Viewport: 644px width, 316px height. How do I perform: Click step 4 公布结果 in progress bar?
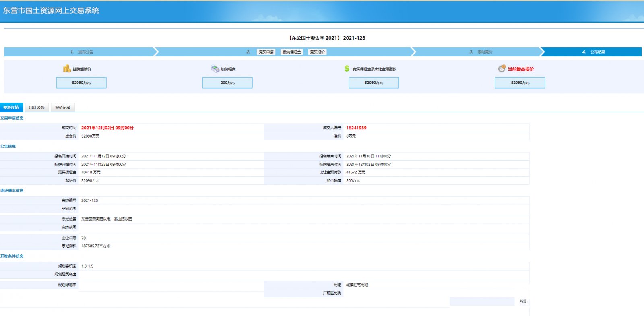point(593,52)
